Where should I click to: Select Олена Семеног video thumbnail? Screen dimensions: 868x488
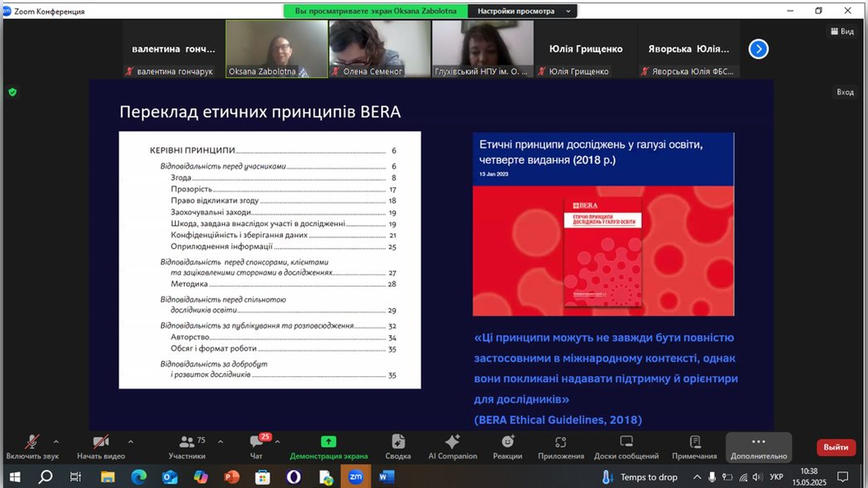(x=380, y=49)
